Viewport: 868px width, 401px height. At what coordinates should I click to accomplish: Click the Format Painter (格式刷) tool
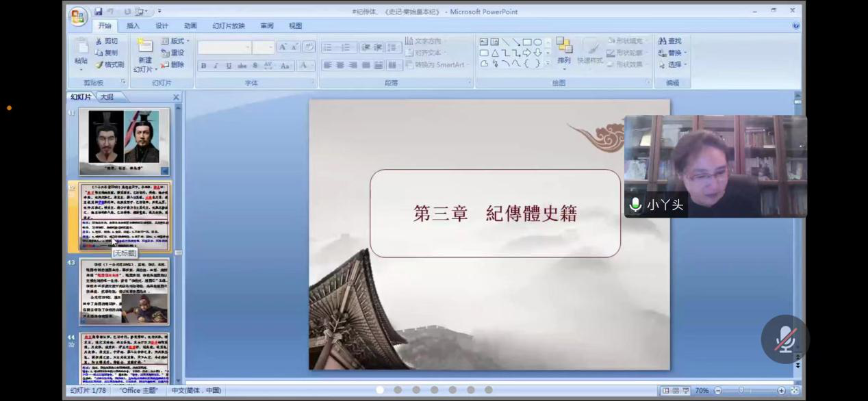(110, 64)
